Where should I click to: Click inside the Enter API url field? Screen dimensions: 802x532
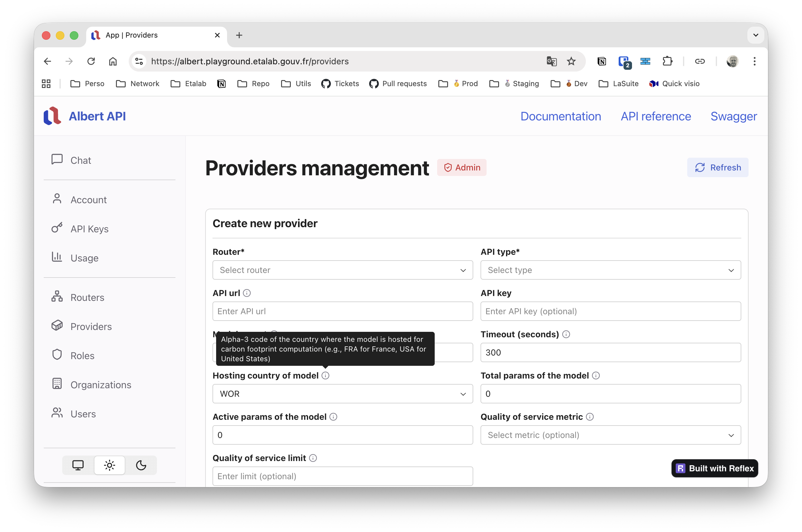tap(342, 311)
